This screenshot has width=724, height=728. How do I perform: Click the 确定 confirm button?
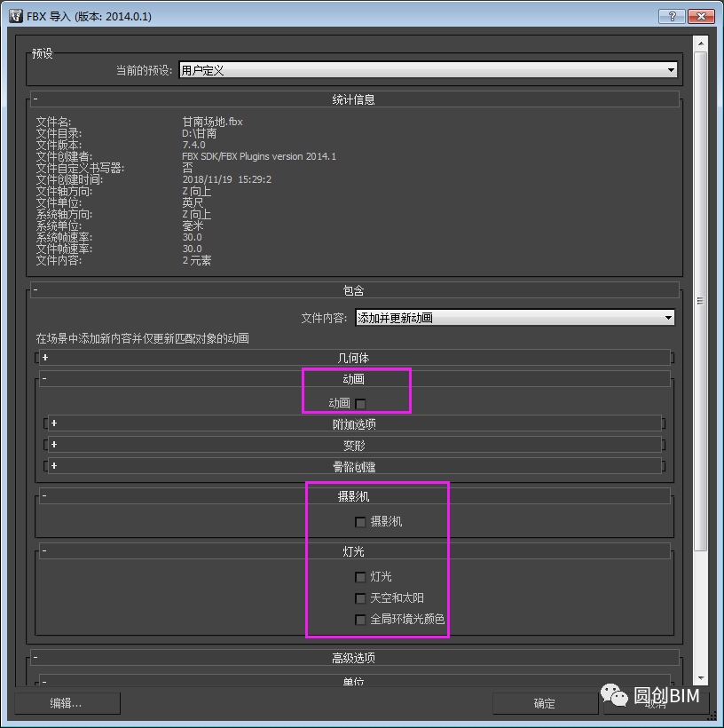[x=544, y=703]
